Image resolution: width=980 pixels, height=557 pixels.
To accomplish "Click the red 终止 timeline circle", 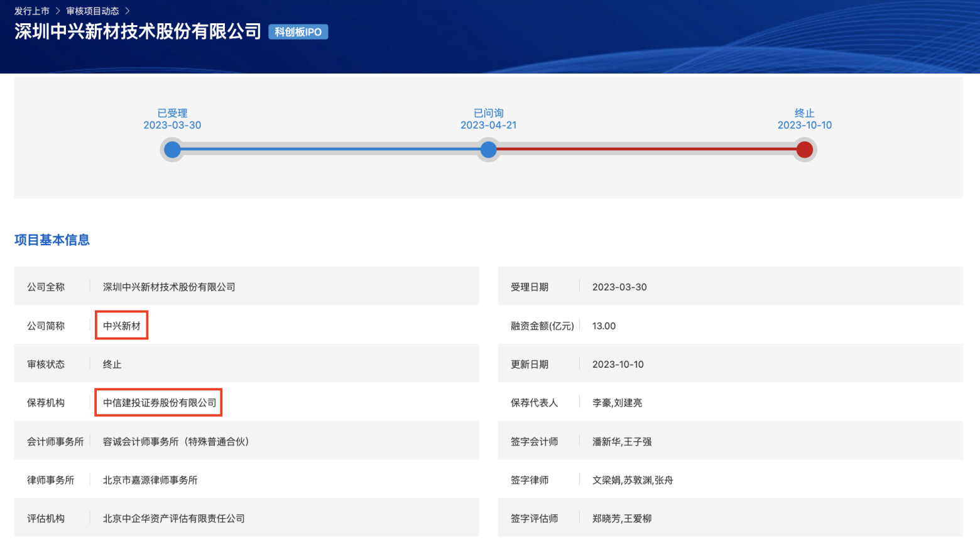I will tap(804, 150).
